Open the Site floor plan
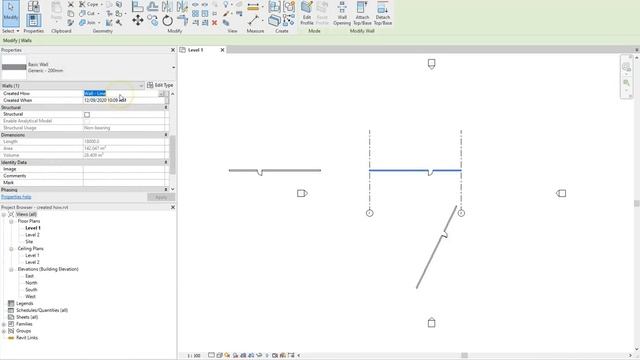This screenshot has height=360, width=640. [29, 242]
